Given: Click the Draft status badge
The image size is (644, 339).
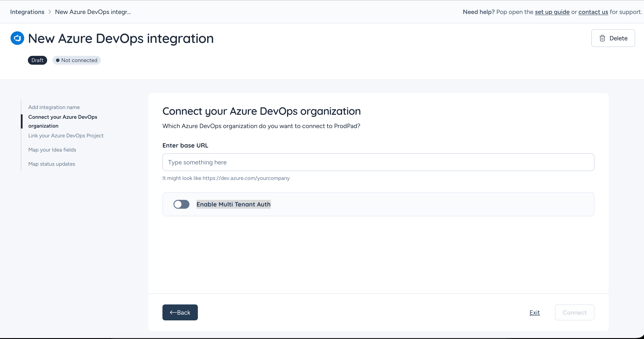Looking at the screenshot, I should click(37, 60).
